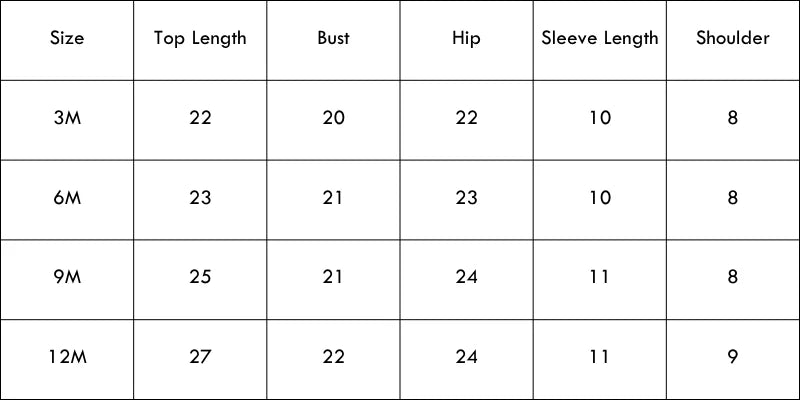
Task: Select the 12M size row label
Action: (x=67, y=358)
